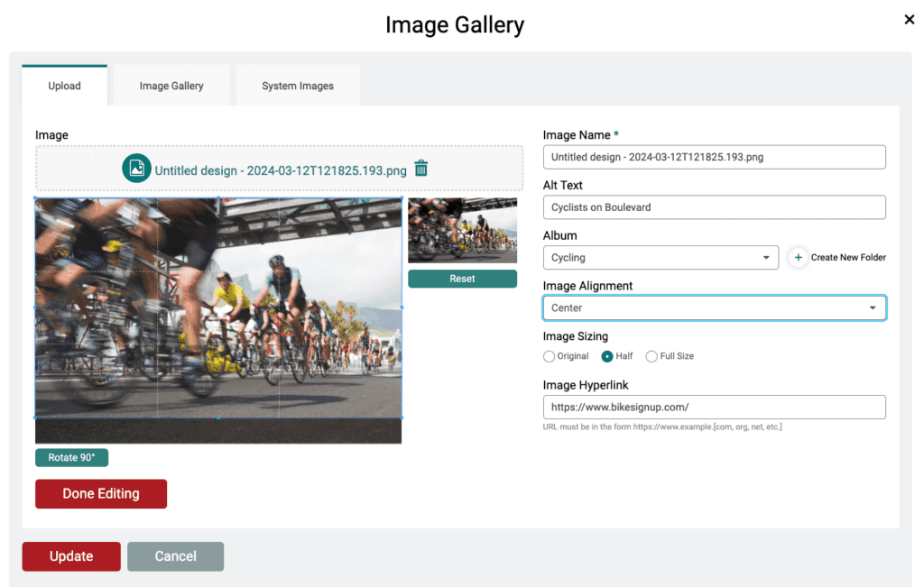Click the Image Hyperlink URL field

coord(714,408)
